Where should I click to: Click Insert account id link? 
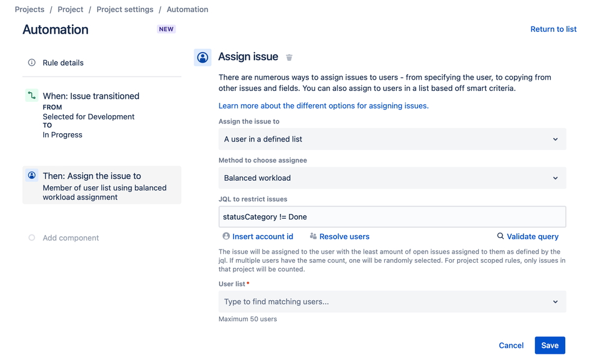coord(262,237)
